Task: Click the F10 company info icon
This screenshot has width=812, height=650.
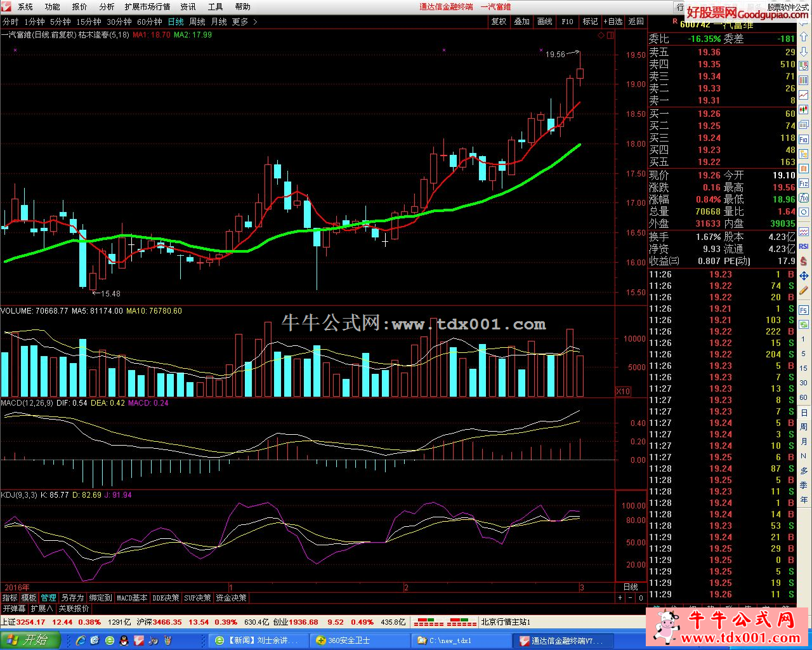Action: pyautogui.click(x=804, y=139)
